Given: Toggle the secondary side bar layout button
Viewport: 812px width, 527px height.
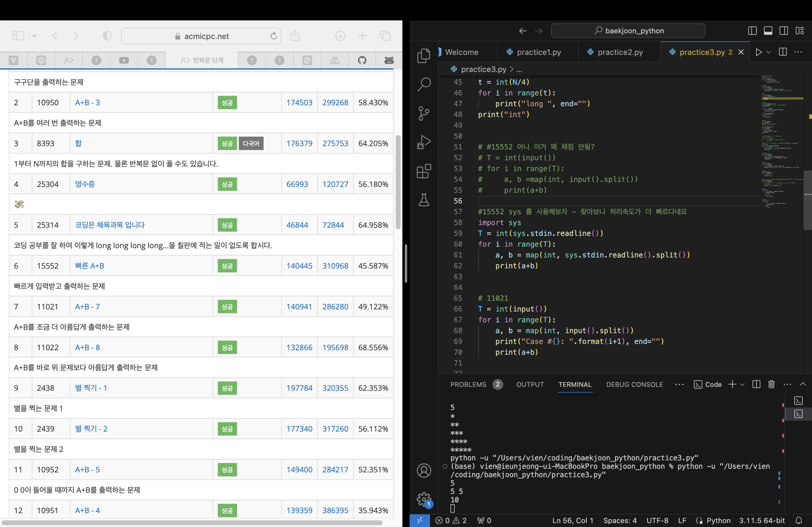Looking at the screenshot, I should click(784, 31).
